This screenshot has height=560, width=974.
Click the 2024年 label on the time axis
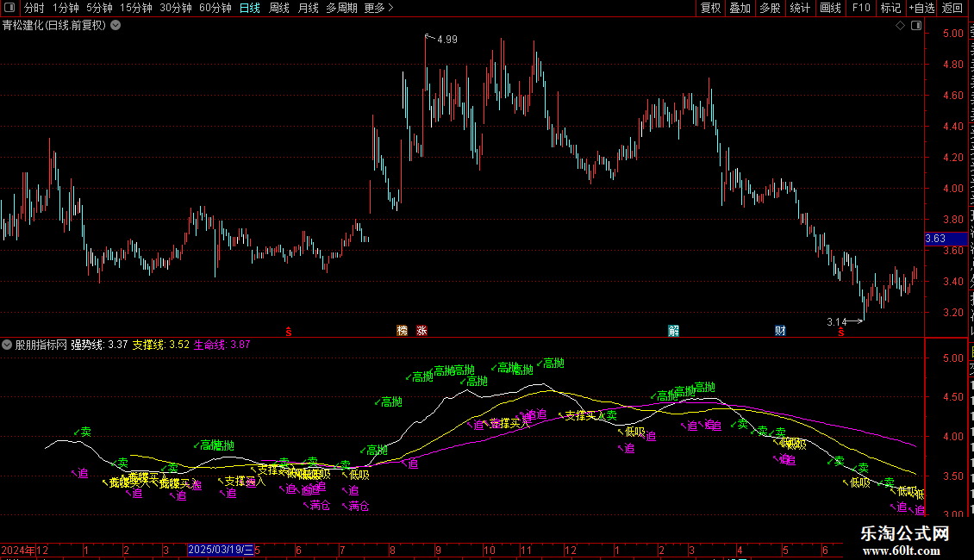coord(18,550)
